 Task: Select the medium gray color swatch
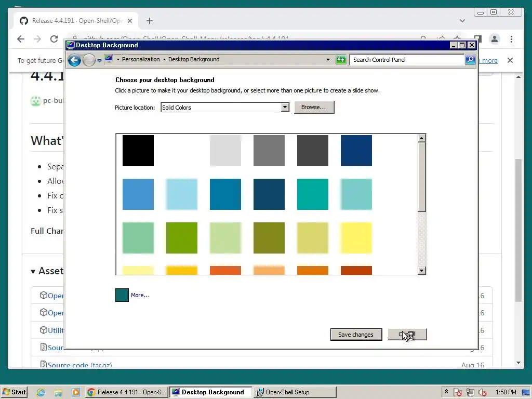(269, 151)
